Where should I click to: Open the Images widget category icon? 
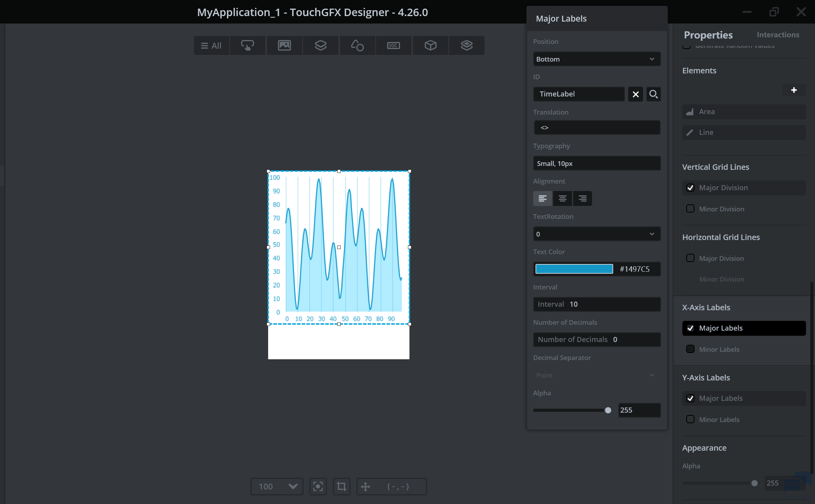click(x=284, y=45)
